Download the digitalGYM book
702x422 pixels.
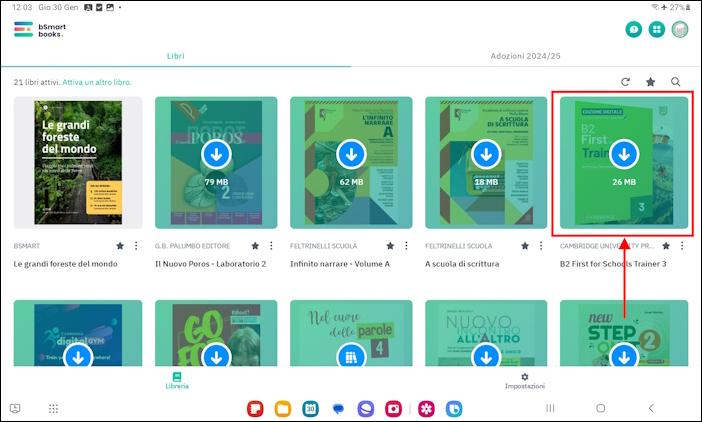coord(78,356)
